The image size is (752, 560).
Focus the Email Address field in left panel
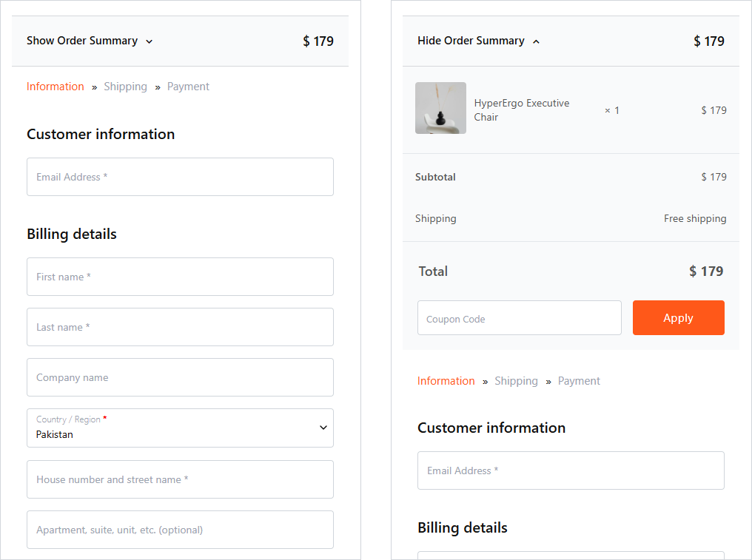180,177
